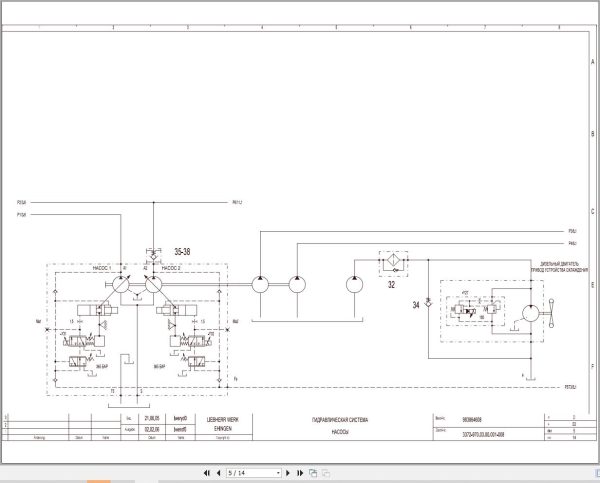Go to the previous page
This screenshot has width=600, height=483.
pyautogui.click(x=218, y=473)
